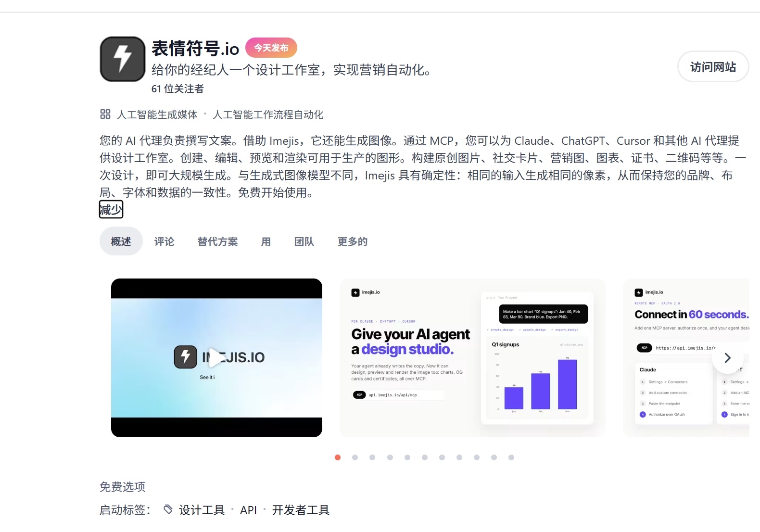Open the 人工智能工作流程自动化 category

(x=268, y=114)
